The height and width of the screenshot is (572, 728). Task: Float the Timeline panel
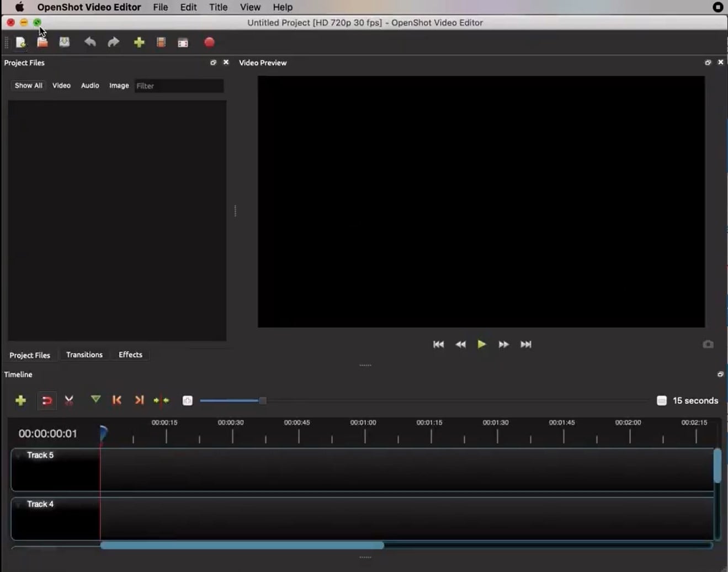click(720, 375)
